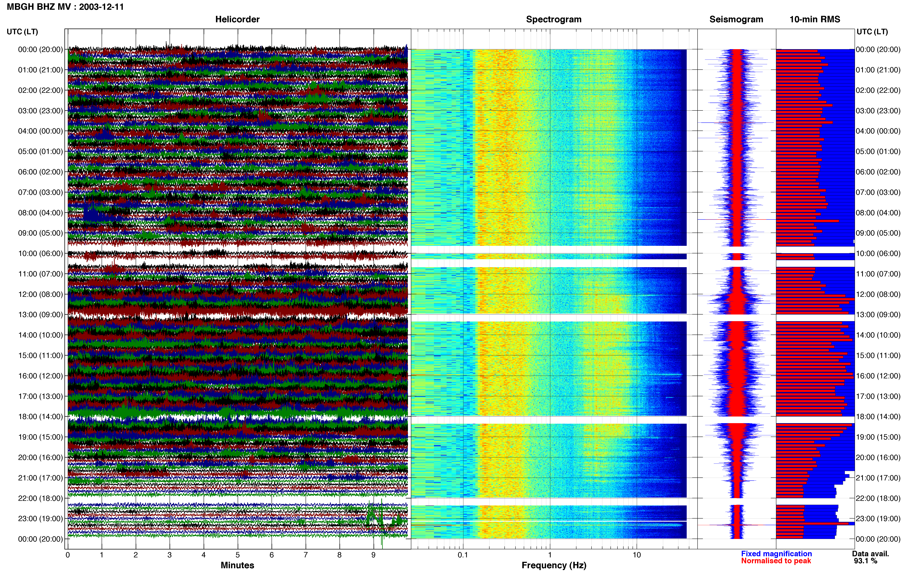The image size is (924, 578).
Task: Click left time label '13:00 (09:00)'
Action: click(x=41, y=315)
